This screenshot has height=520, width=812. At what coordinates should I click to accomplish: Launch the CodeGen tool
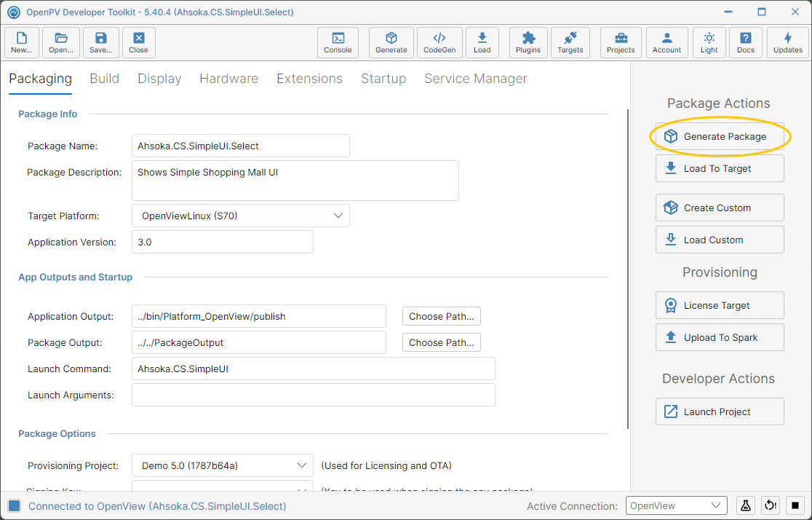(x=439, y=42)
